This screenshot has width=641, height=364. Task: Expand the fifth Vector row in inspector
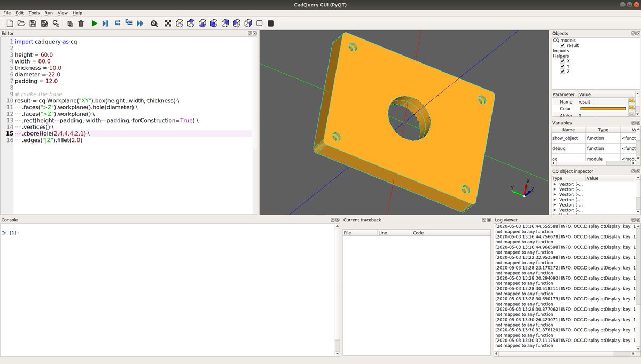(555, 205)
